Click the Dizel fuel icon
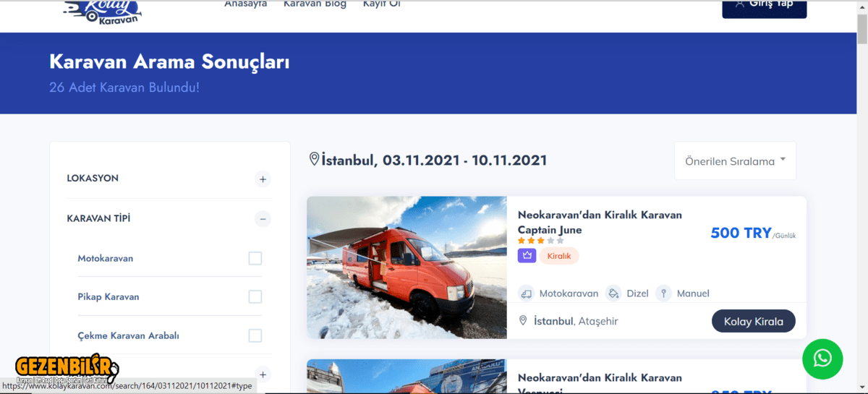The width and height of the screenshot is (868, 394). [x=613, y=294]
